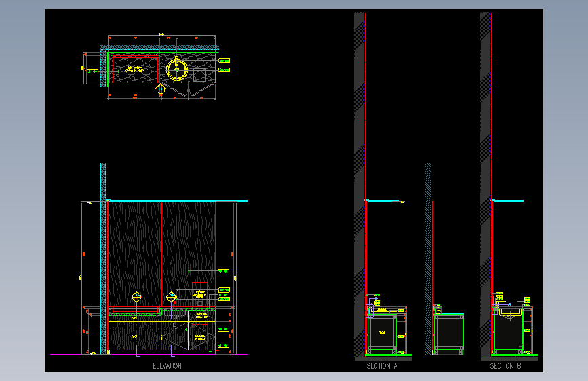Image resolution: width=588 pixels, height=381 pixels.
Task: Select the red outlined box on the elevation wall panel
Action: point(199,294)
